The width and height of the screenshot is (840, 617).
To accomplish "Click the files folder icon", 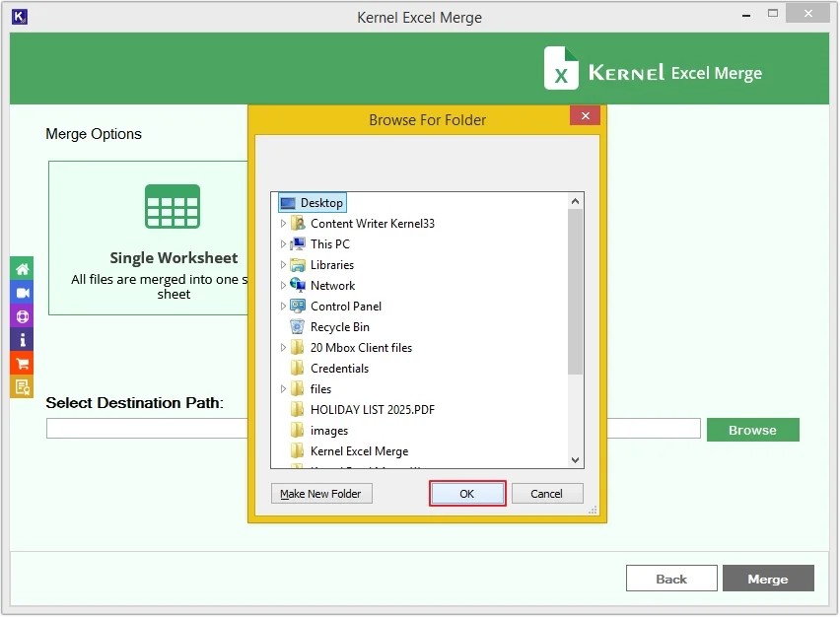I will [x=298, y=389].
